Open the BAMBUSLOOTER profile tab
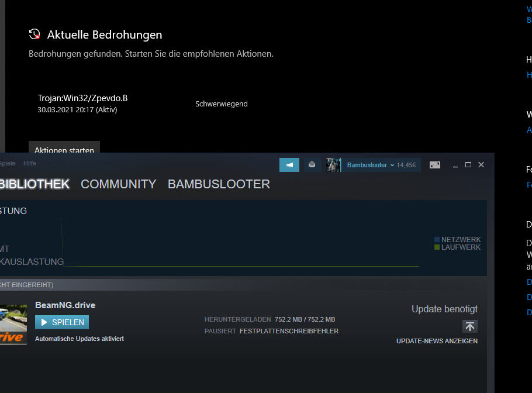 (219, 184)
